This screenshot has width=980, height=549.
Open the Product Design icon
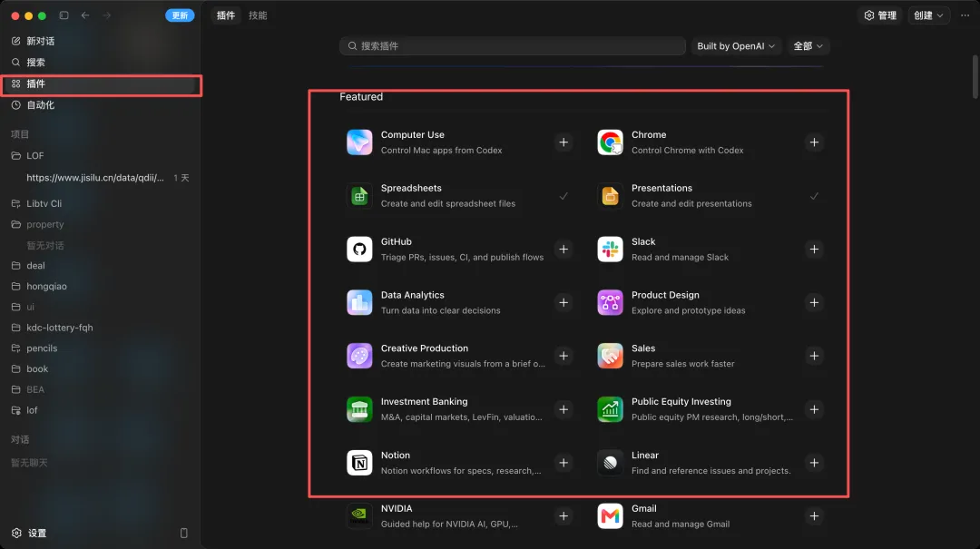pos(610,303)
